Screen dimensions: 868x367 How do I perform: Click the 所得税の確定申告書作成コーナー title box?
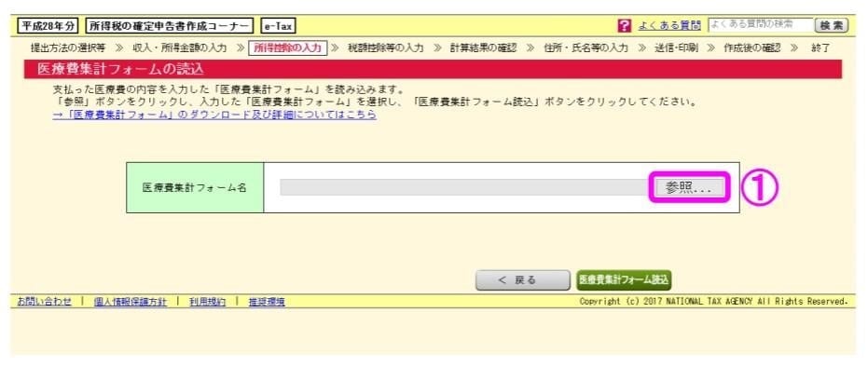(170, 25)
